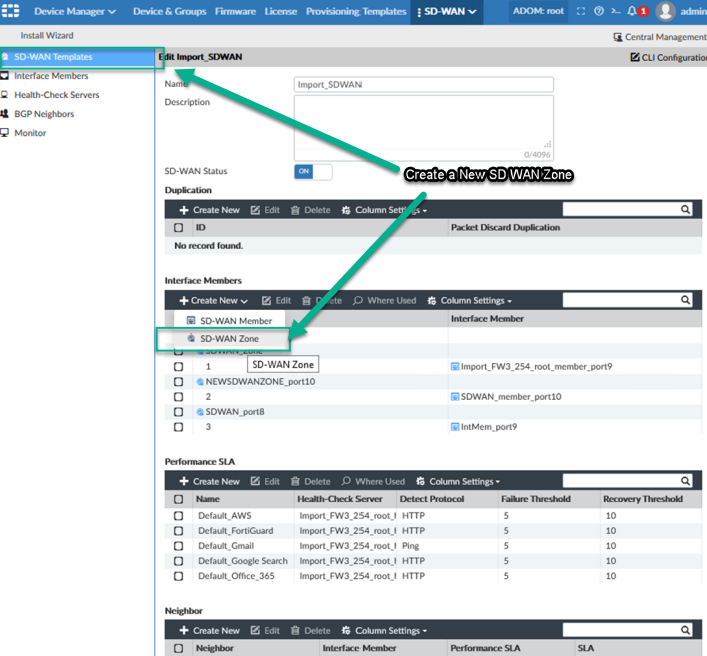
Task: Check the Neighbor table header checkbox
Action: 179,648
